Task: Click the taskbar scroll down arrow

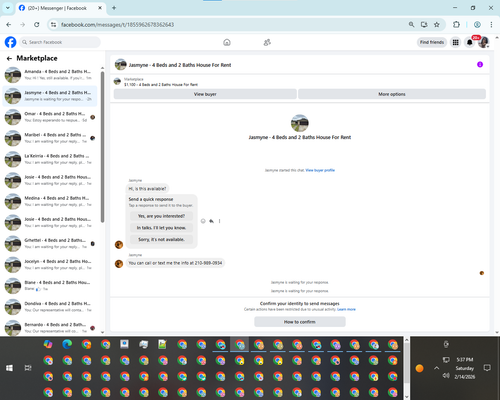Action: pos(407,397)
